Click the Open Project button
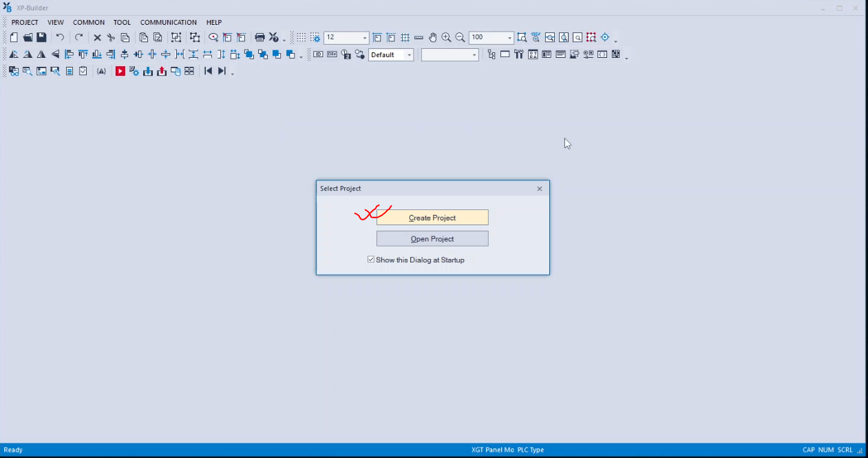The height and width of the screenshot is (458, 868). tap(432, 238)
